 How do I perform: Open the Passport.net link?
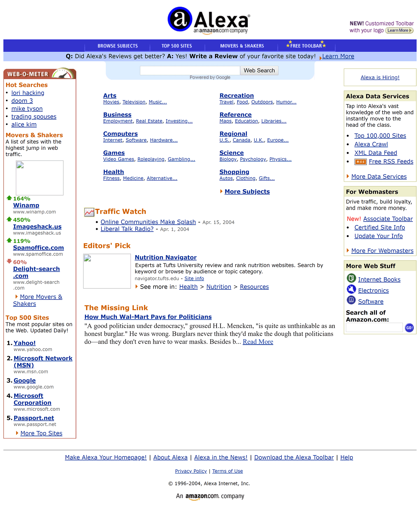click(34, 418)
